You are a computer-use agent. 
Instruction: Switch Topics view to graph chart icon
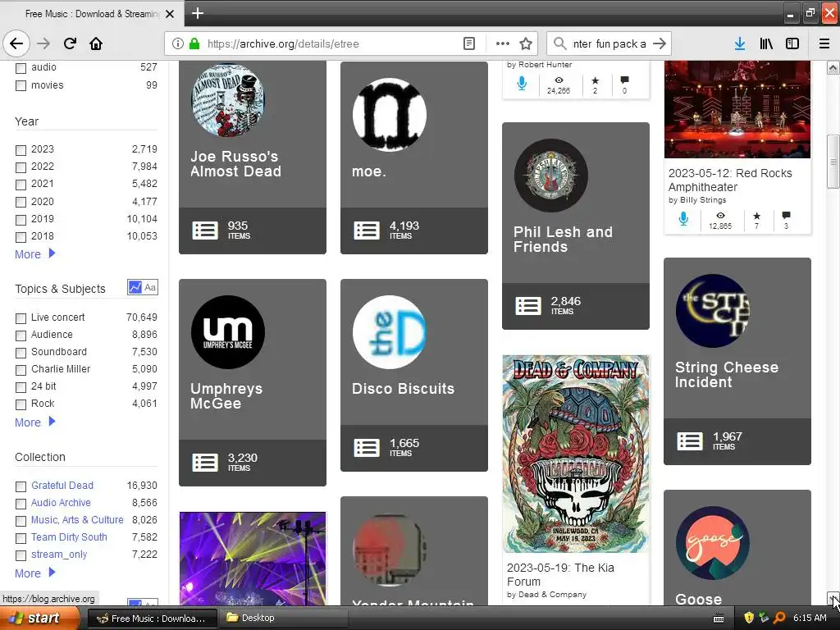(x=135, y=287)
